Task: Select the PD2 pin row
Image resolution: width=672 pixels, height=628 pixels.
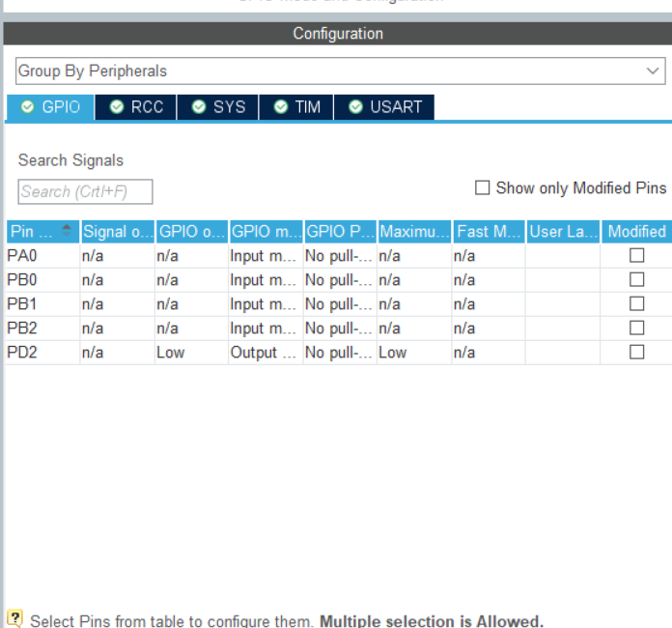Action: (x=339, y=353)
